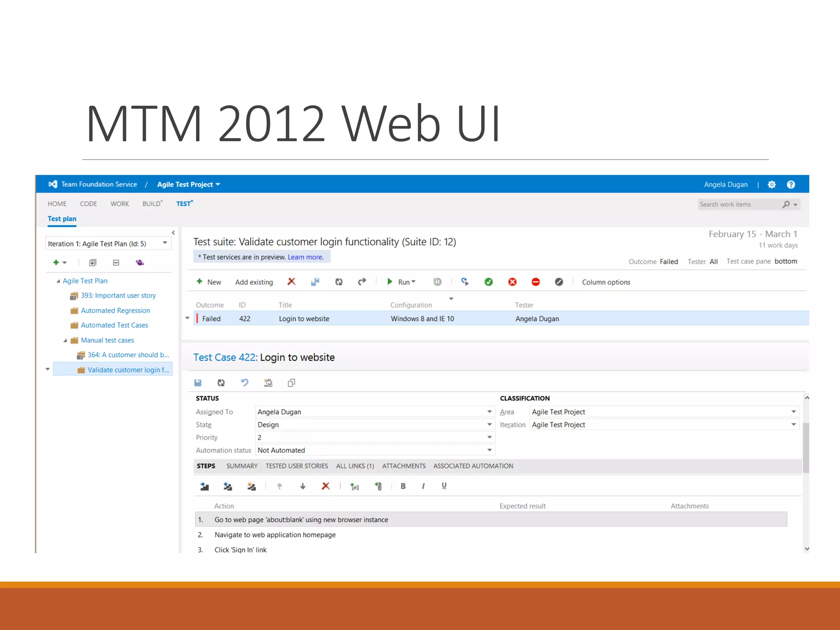Image resolution: width=840 pixels, height=630 pixels.
Task: Open the Iteration classification dropdown
Action: pyautogui.click(x=794, y=425)
